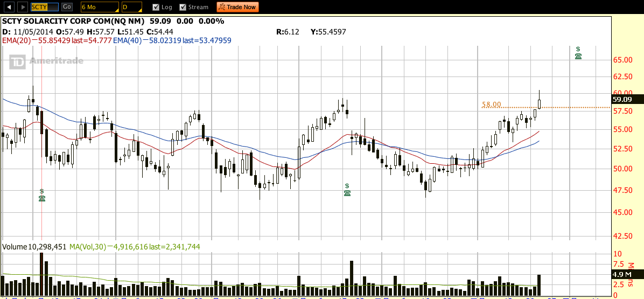The image size is (644, 299).
Task: Click the Trade Now button
Action: [238, 7]
